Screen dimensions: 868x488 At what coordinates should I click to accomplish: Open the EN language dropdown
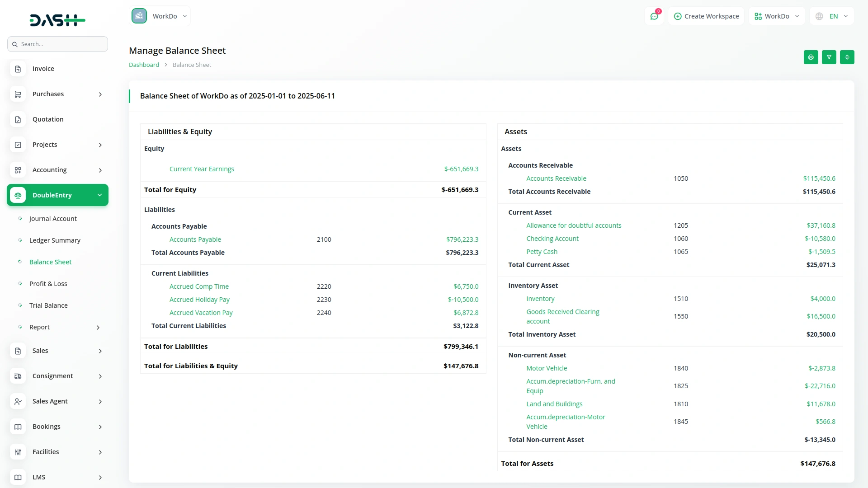(x=832, y=16)
